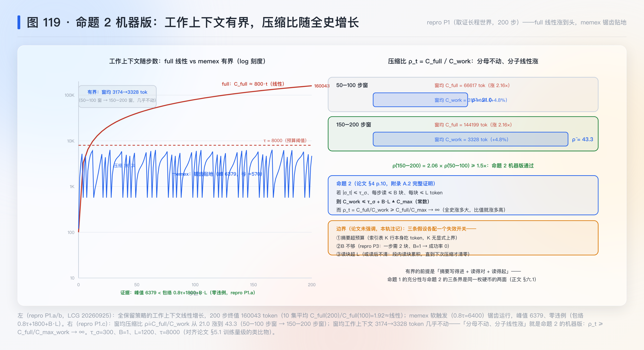Click '窗均 C_full = 144199 tok（涨 2.16×）'
644x350 pixels.
point(473,125)
